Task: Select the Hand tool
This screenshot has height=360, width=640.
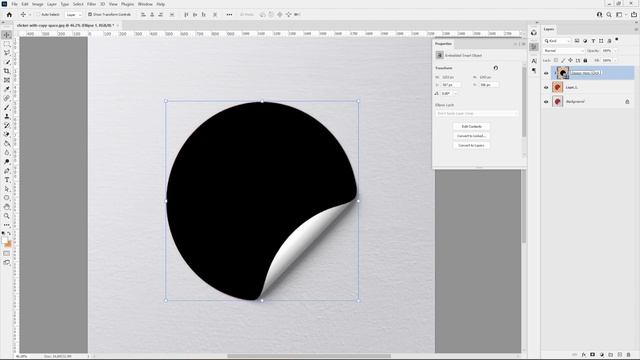Action: (7, 207)
